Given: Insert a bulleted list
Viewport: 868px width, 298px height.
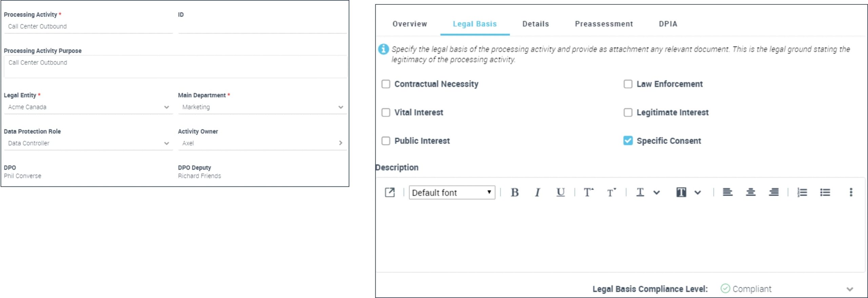Looking at the screenshot, I should 825,193.
